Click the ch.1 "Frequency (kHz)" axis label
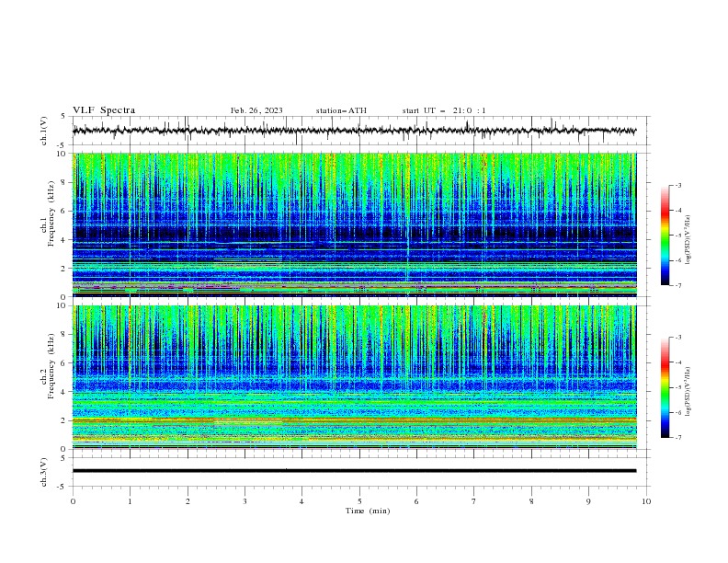 click(51, 212)
